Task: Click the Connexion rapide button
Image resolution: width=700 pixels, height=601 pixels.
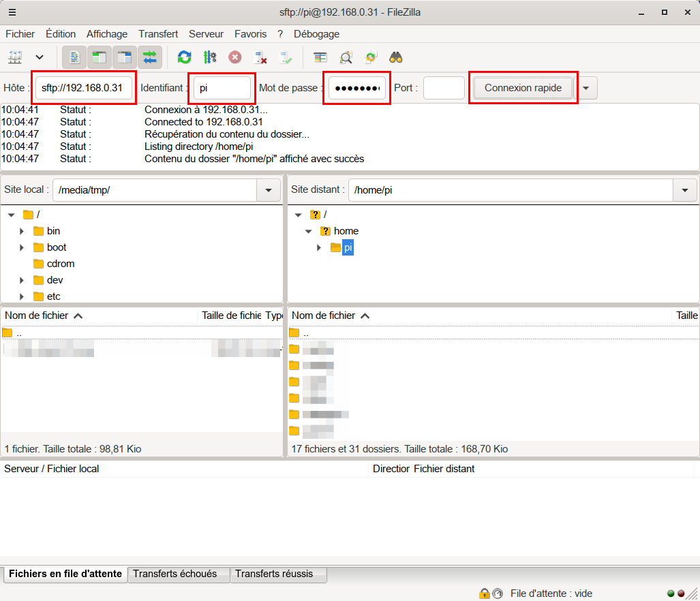Action: pos(523,88)
